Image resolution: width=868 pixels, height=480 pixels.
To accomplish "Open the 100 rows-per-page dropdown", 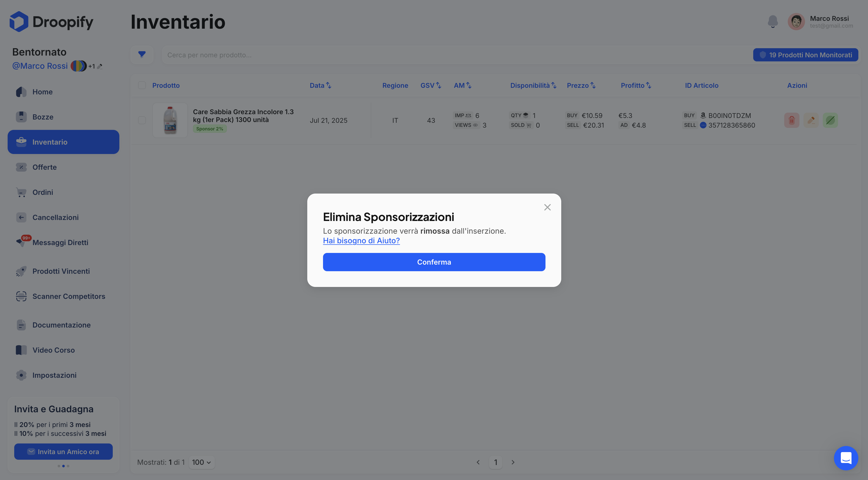I will click(x=201, y=462).
